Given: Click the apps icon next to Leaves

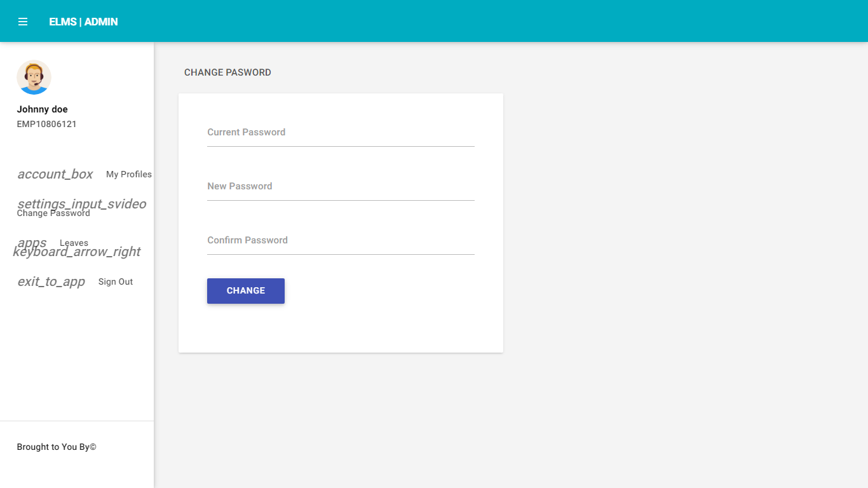Looking at the screenshot, I should coord(32,242).
